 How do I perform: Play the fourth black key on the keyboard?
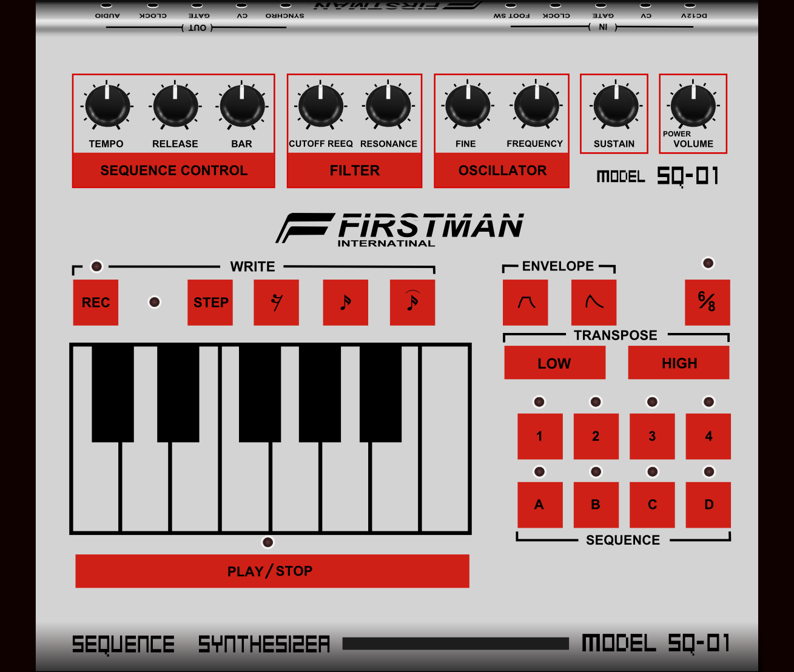tap(320, 394)
